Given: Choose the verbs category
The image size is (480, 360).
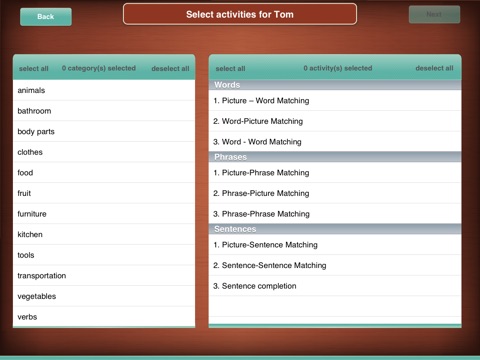Looking at the screenshot, I should point(104,317).
